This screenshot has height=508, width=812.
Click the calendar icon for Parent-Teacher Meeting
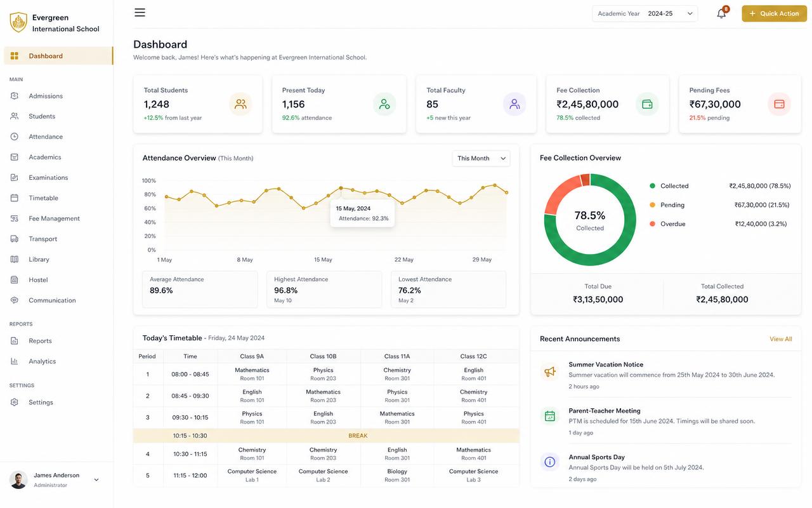[x=550, y=416]
